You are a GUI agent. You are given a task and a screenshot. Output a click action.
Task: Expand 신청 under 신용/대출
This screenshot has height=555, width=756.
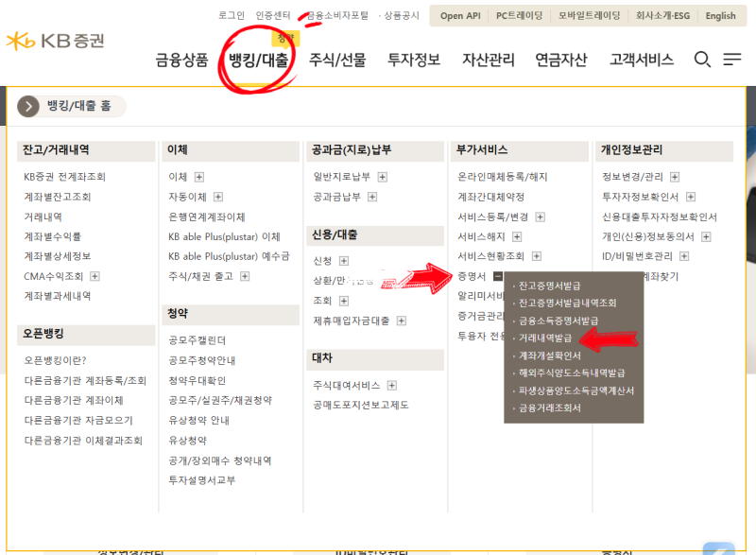(x=344, y=261)
